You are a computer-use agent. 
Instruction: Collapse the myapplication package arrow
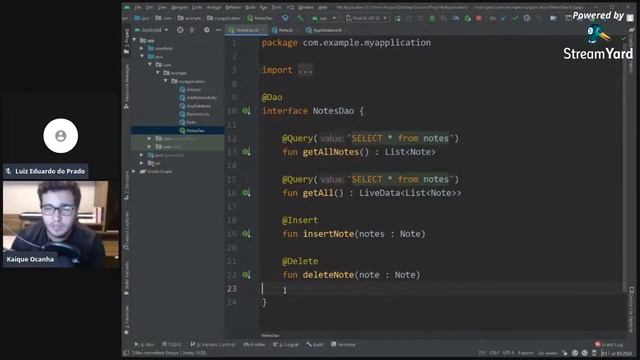pos(166,81)
